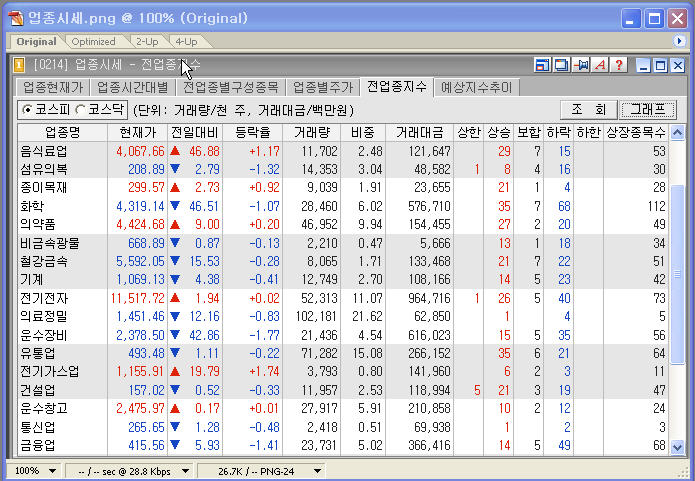Click the pin icon in inner title bar
Viewport: 695px width, 481px height.
click(x=581, y=65)
